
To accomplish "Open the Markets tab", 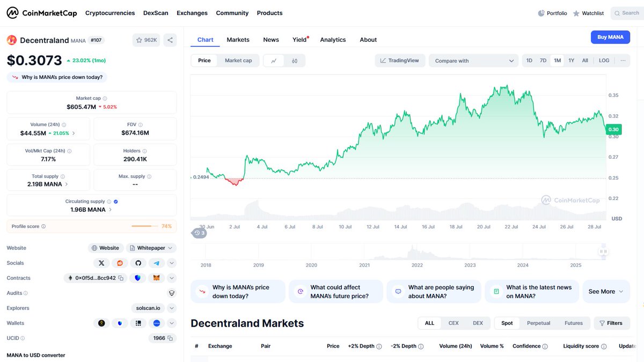I will [x=238, y=40].
